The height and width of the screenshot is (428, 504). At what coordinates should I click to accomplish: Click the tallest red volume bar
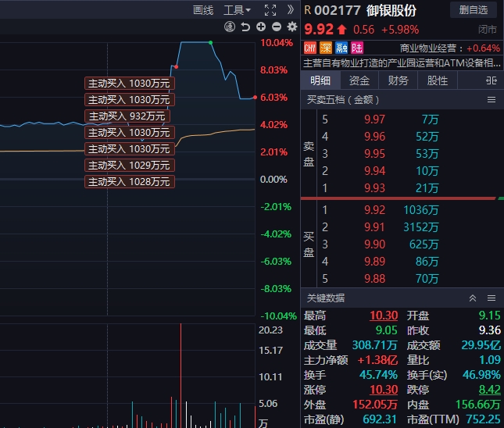181,376
